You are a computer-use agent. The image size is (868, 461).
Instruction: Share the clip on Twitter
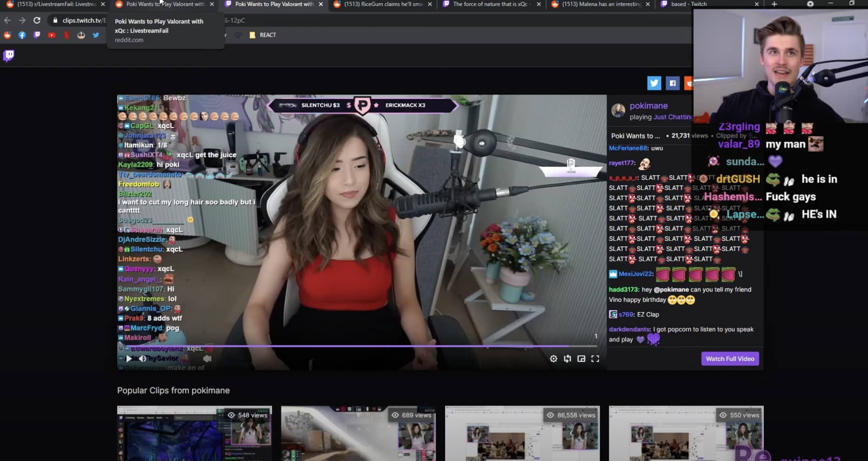click(x=654, y=83)
